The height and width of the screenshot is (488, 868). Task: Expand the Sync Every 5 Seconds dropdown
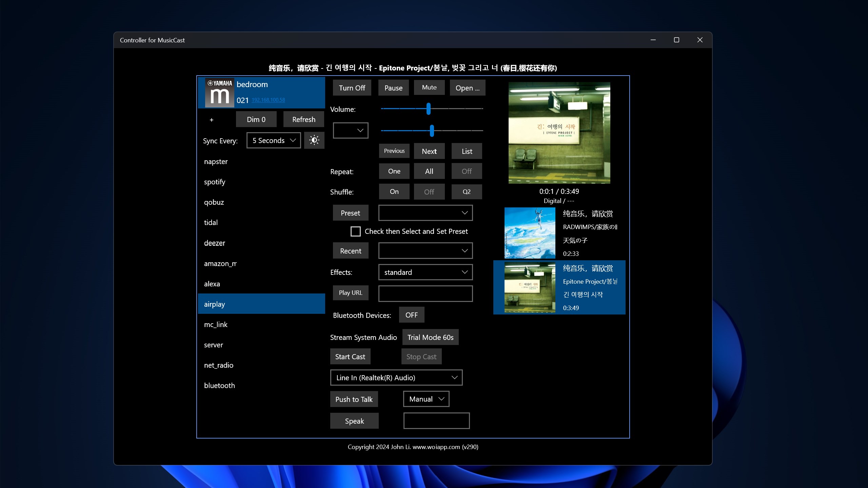click(x=274, y=140)
